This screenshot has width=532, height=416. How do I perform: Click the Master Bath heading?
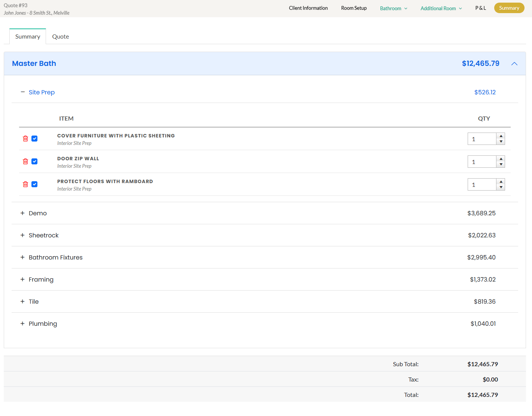coord(34,64)
